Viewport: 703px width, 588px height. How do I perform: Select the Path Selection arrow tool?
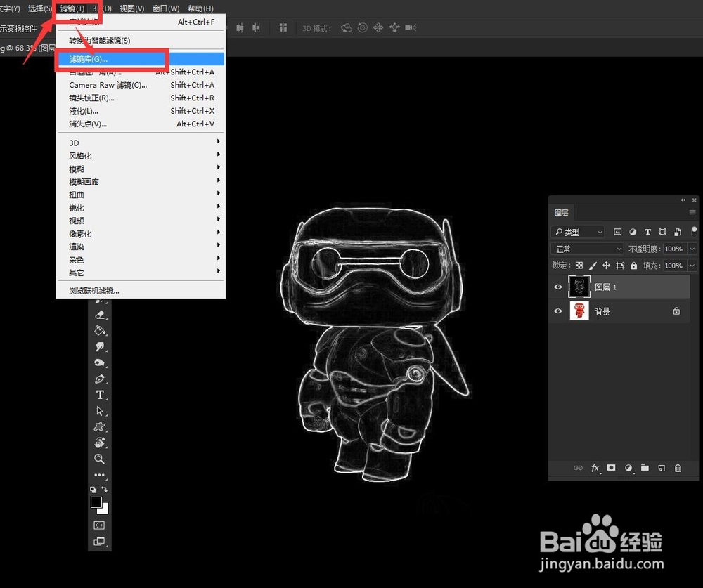click(100, 411)
